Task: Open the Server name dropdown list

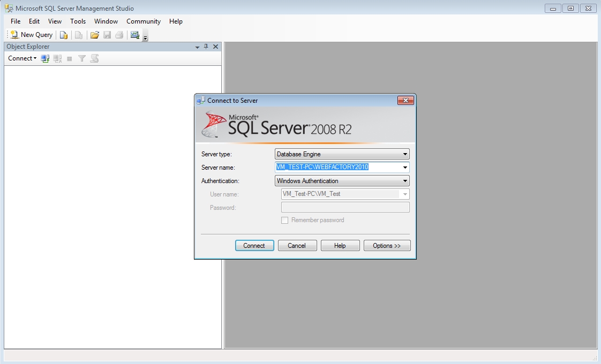Action: pyautogui.click(x=405, y=167)
